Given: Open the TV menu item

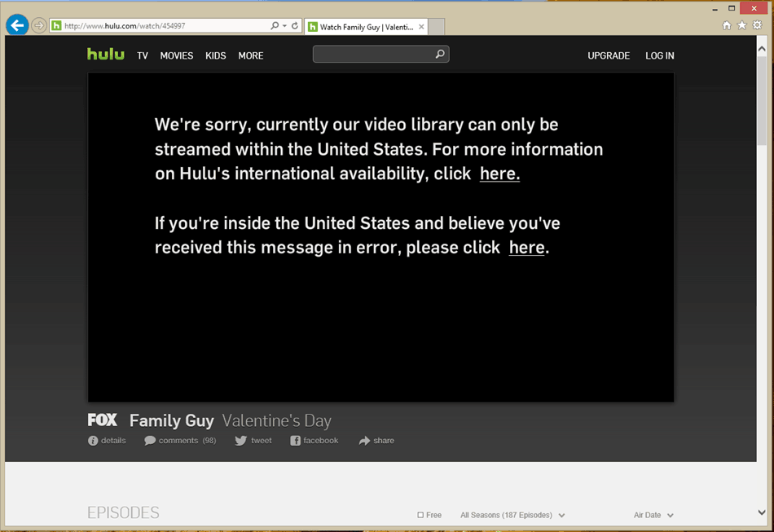Looking at the screenshot, I should 143,55.
